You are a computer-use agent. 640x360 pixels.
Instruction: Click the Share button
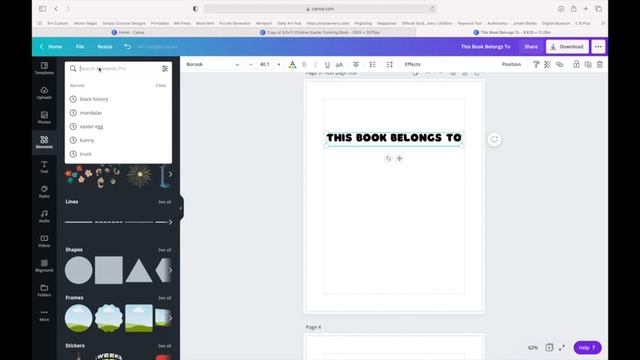tap(531, 47)
